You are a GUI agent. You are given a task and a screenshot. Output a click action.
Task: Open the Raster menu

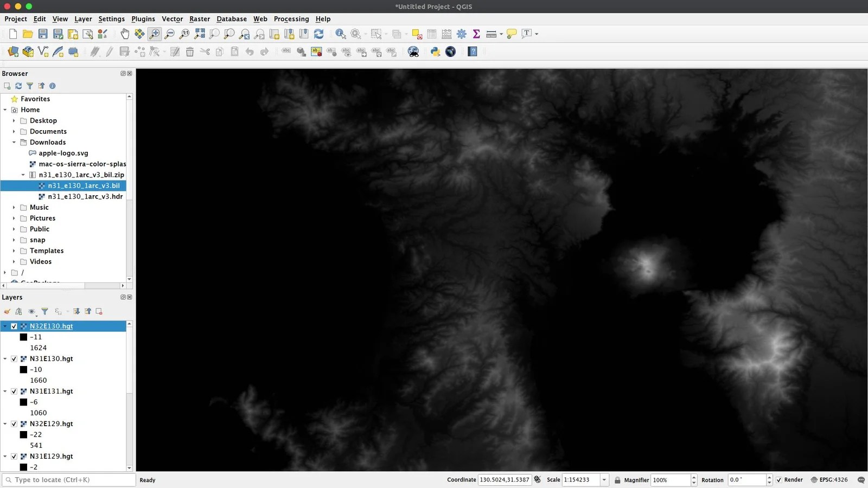[200, 19]
